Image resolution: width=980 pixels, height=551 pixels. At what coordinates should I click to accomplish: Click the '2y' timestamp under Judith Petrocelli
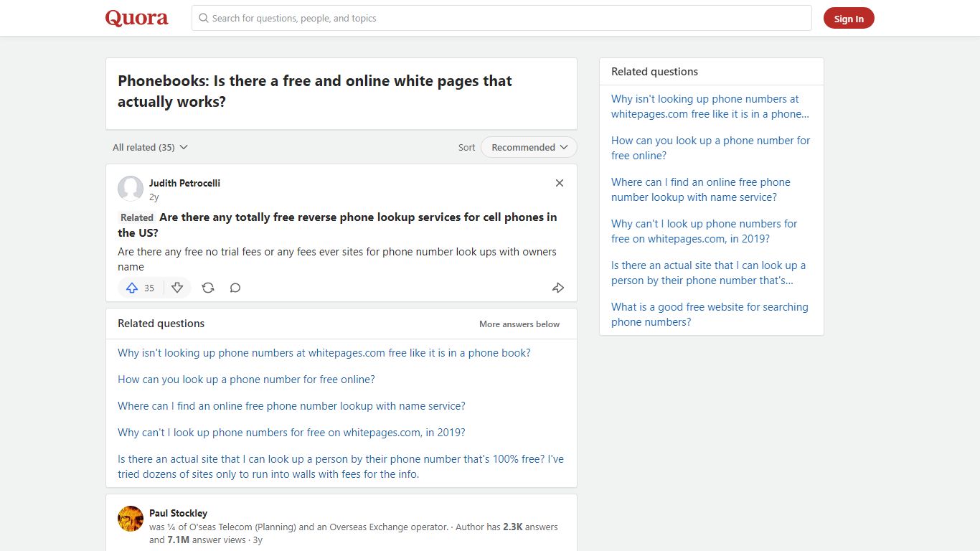(154, 197)
